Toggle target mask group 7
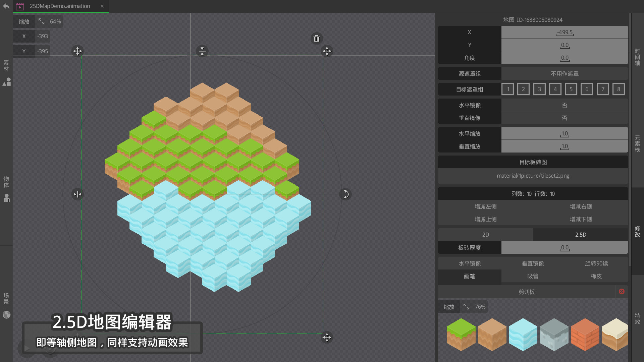 click(602, 89)
